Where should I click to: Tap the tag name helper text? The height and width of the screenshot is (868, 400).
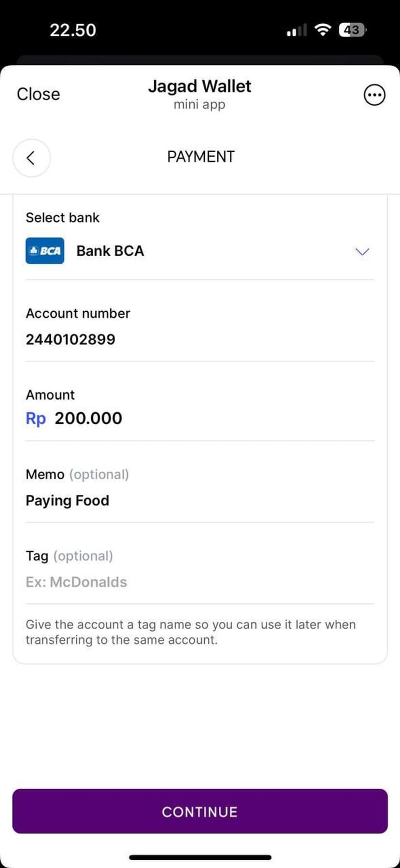[190, 632]
